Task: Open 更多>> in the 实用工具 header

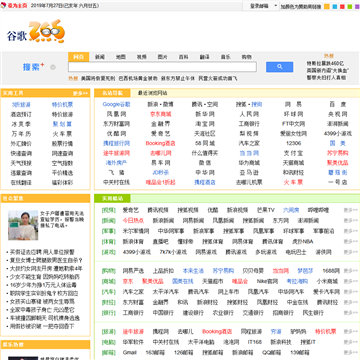Action: tap(80, 93)
